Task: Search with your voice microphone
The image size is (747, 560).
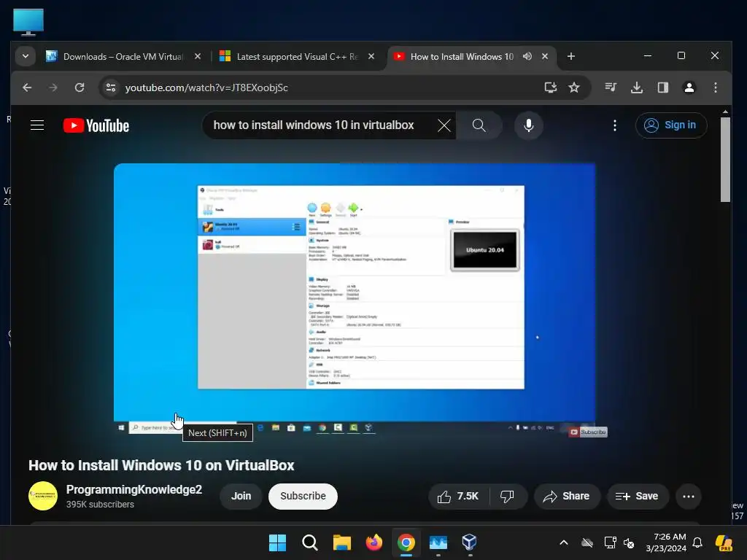Action: click(x=528, y=125)
